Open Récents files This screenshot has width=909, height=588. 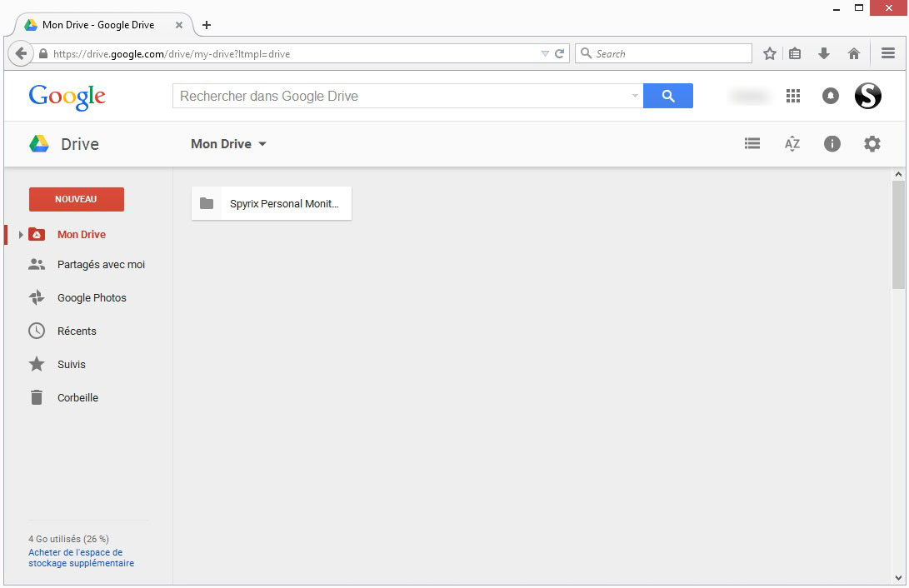coord(77,331)
